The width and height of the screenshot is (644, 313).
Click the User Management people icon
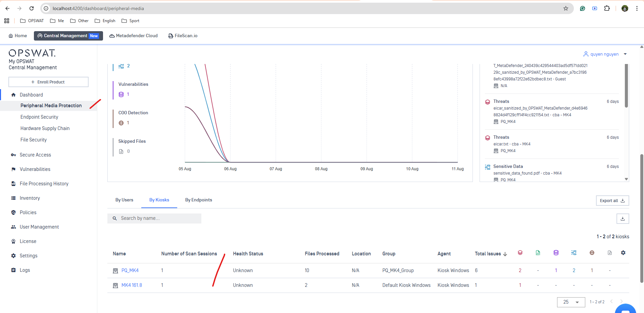pyautogui.click(x=13, y=227)
